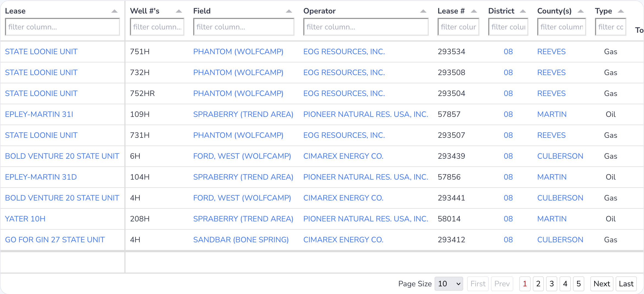Viewport: 644px width, 294px height.
Task: Sort by District column arrow
Action: (523, 11)
